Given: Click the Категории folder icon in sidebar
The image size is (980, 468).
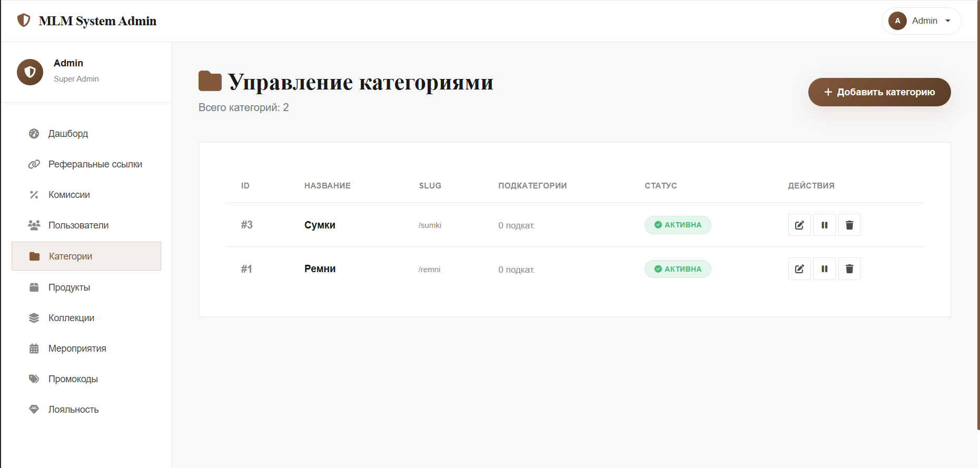Looking at the screenshot, I should click(x=35, y=256).
